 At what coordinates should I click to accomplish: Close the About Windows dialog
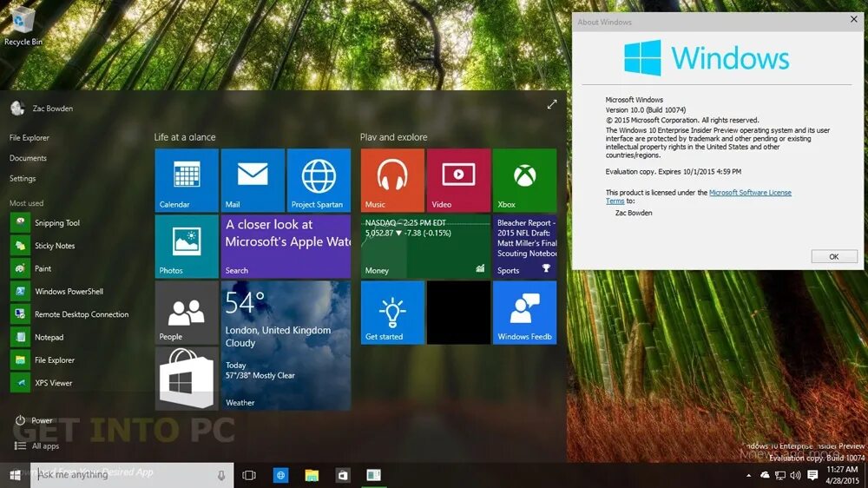[x=854, y=19]
